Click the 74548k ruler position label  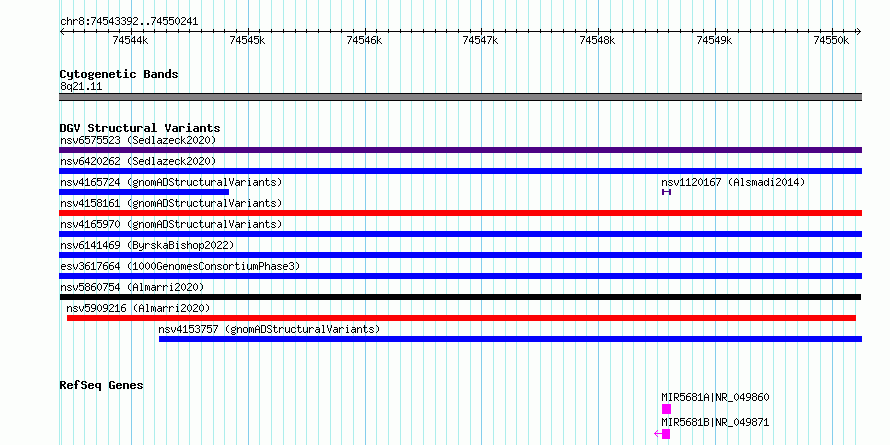tap(598, 40)
